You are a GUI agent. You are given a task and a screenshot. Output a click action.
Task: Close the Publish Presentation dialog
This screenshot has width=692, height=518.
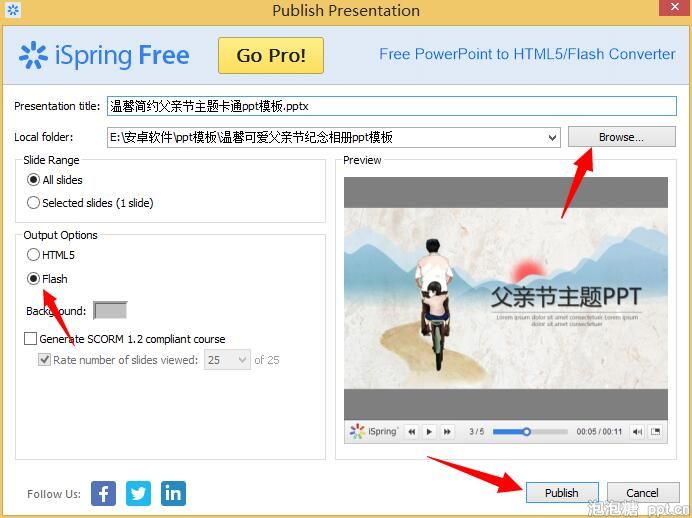click(x=675, y=8)
